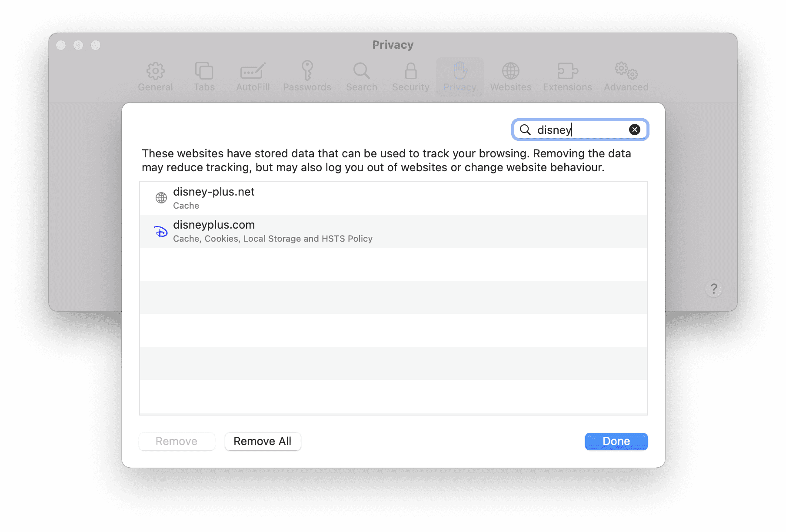Screen dimensions: 786x532
Task: Click the minimize window button
Action: coord(78,45)
